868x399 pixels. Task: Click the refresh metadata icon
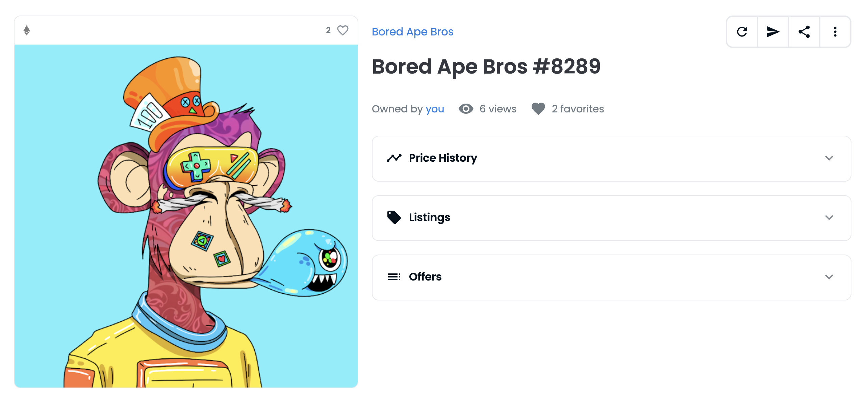click(742, 32)
